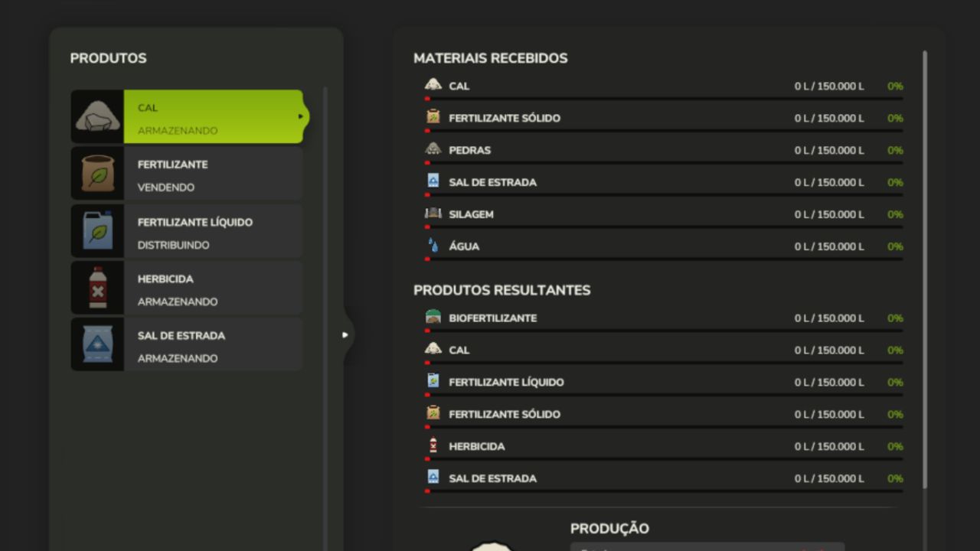This screenshot has height=551, width=980.
Task: Select the Fertilizante Líquido Distribuindo entry
Action: point(213,231)
